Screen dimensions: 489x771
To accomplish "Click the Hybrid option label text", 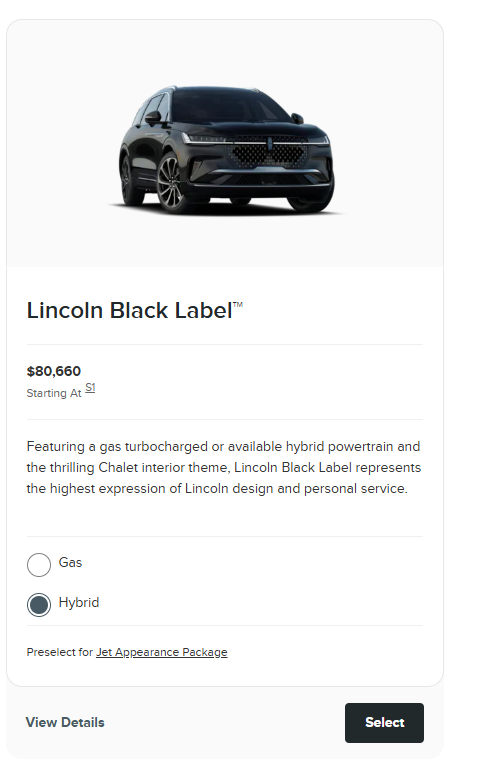I will tap(79, 602).
